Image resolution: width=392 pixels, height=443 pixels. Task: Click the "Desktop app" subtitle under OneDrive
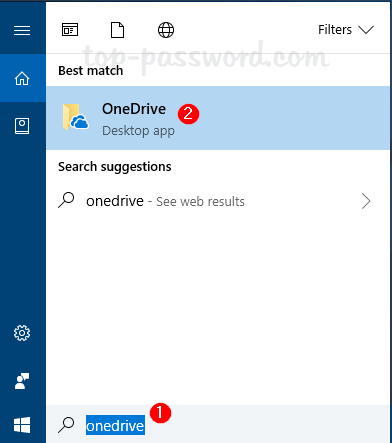pos(138,131)
